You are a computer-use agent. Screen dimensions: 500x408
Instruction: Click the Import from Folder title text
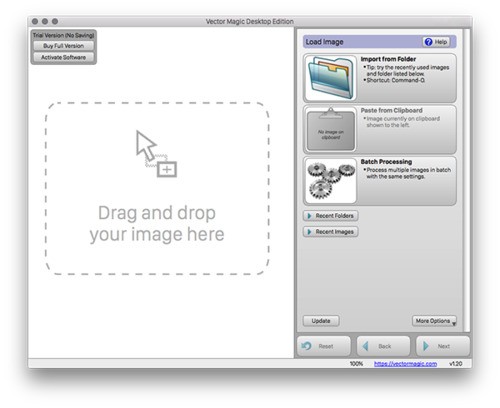pyautogui.click(x=388, y=59)
